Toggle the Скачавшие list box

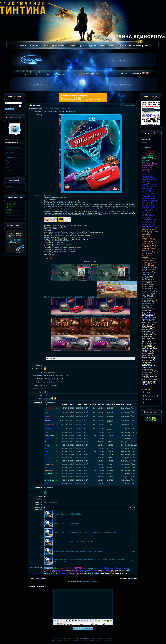(44, 496)
